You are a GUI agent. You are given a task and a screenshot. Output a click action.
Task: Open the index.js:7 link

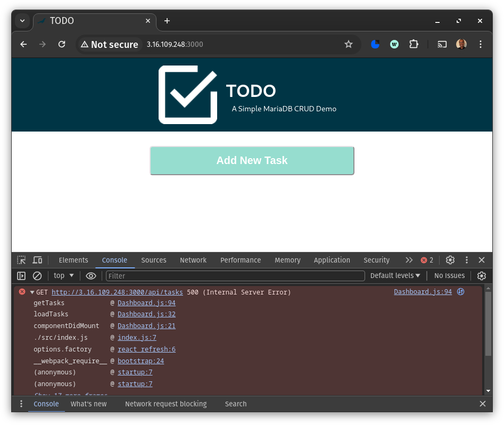137,338
